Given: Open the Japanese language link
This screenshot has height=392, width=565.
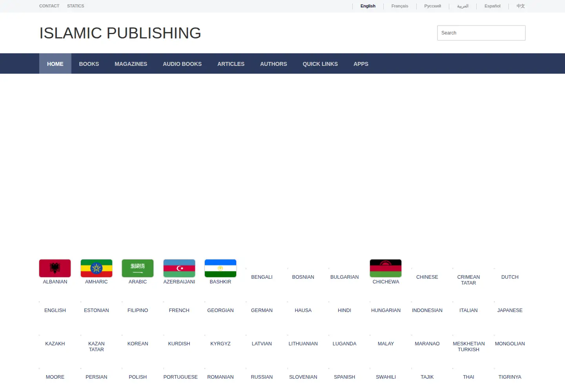Looking at the screenshot, I should click(x=510, y=310).
